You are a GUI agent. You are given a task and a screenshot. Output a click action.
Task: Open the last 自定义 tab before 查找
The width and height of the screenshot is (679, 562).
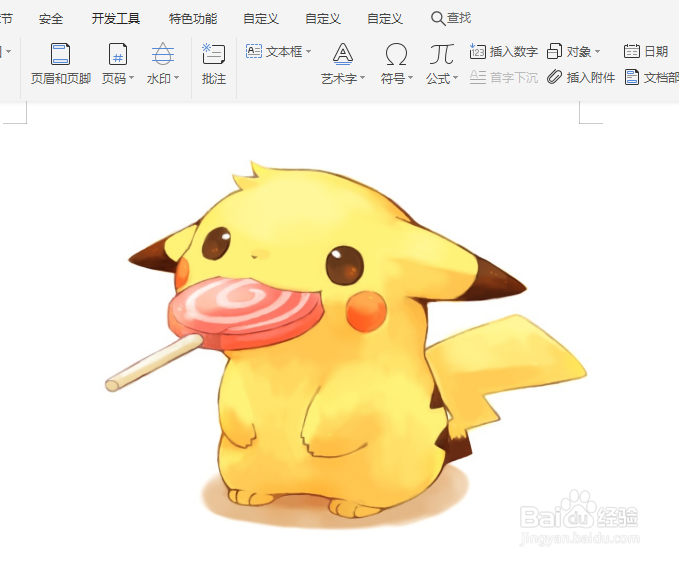click(385, 19)
